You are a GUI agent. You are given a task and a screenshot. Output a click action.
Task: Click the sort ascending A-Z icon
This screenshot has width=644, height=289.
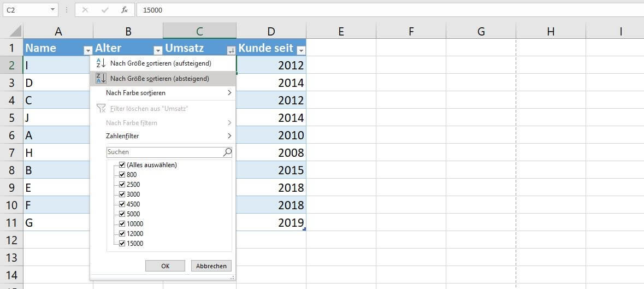[x=101, y=63]
